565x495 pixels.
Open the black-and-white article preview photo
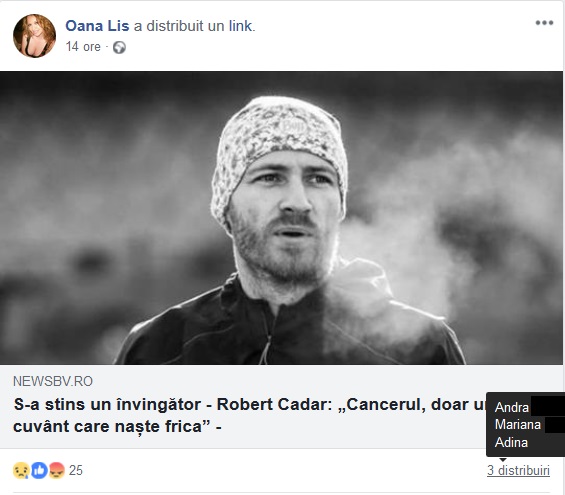click(x=281, y=218)
